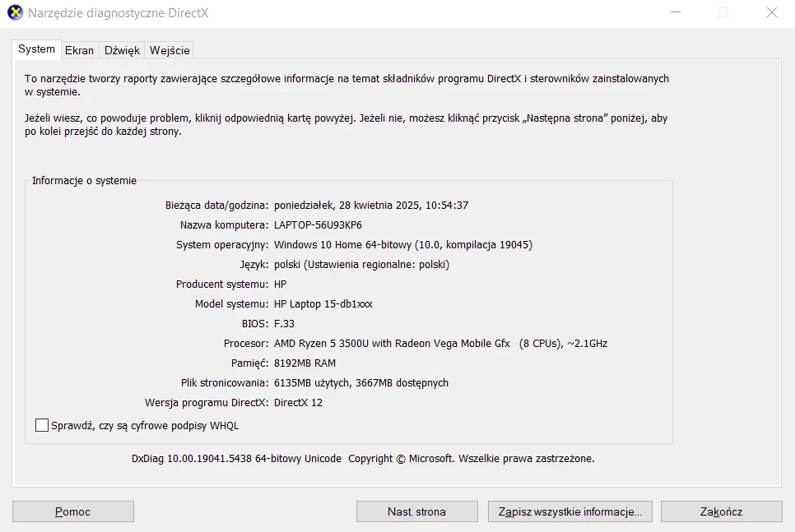Open the Dźwięk tab

pos(122,50)
